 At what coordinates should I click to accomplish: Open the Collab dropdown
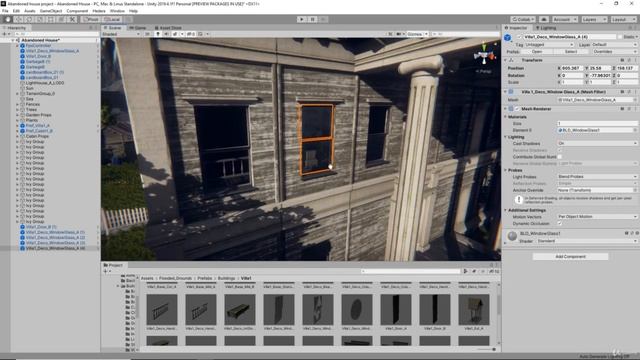click(x=523, y=19)
